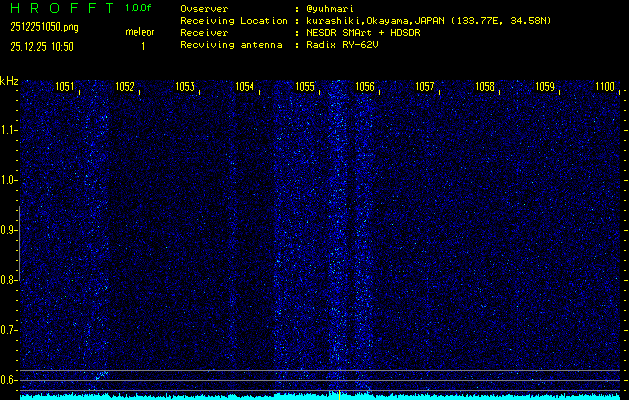Click the 1.00f version label
629x400 pixels.
(x=139, y=8)
